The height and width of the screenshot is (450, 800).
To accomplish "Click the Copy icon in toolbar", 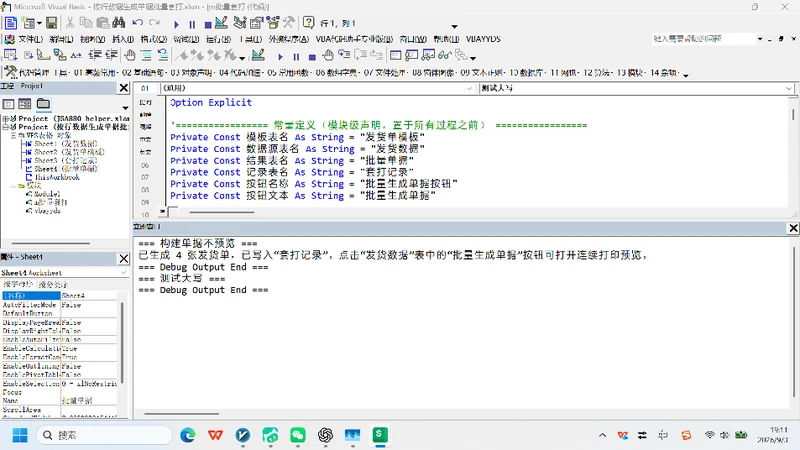I will coord(86,23).
